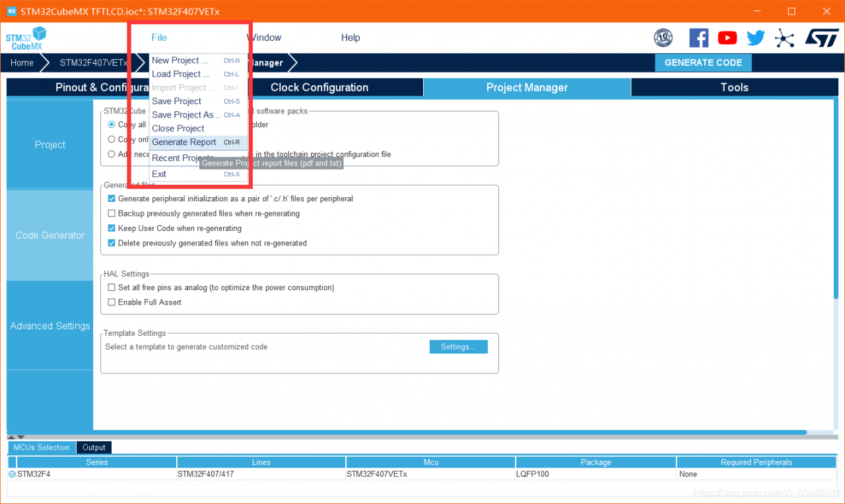Open the Help menu

[x=351, y=38]
